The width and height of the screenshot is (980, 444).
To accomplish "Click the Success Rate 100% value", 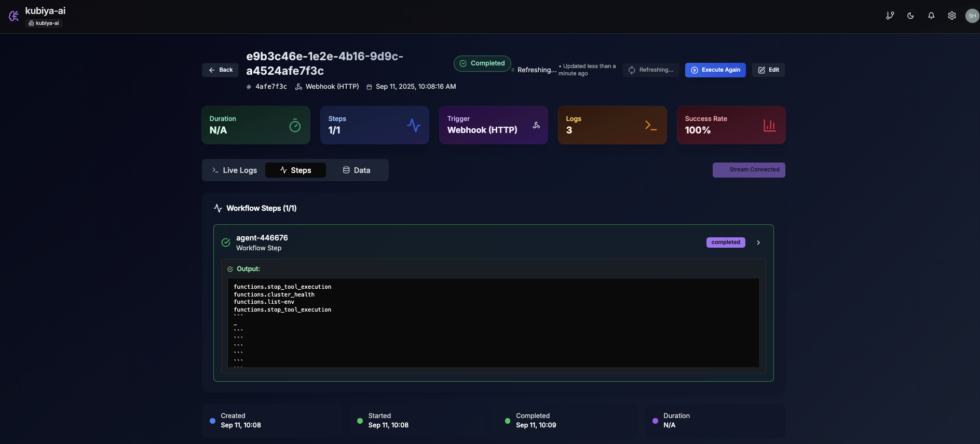I will [x=698, y=130].
